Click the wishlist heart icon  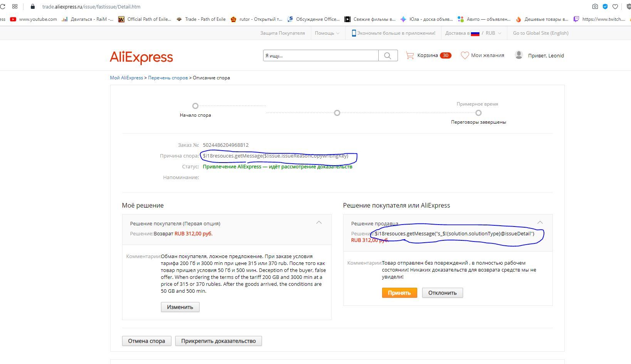pos(465,55)
